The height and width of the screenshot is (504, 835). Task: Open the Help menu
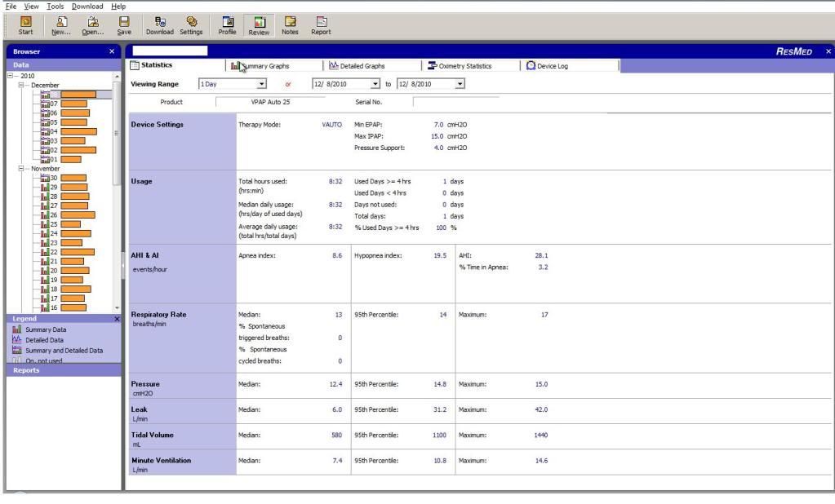click(118, 7)
